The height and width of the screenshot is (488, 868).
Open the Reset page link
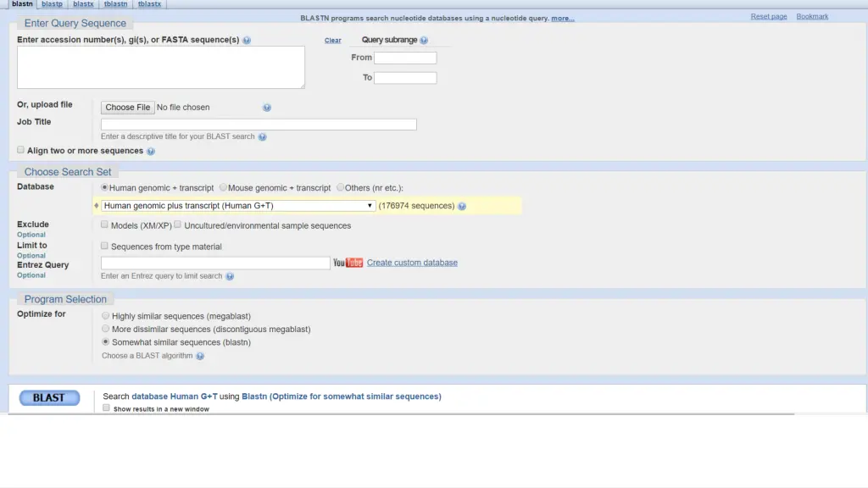coord(768,17)
